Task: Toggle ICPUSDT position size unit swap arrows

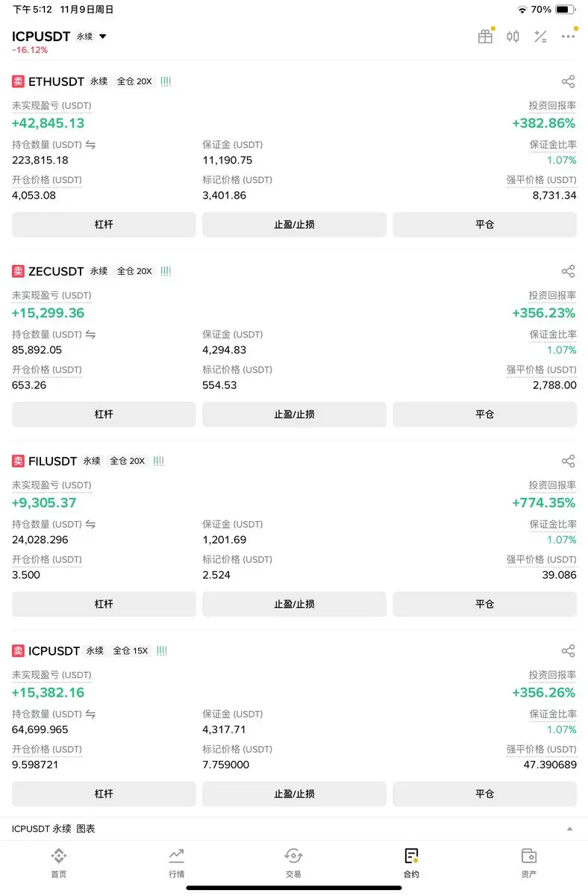Action: coord(90,714)
